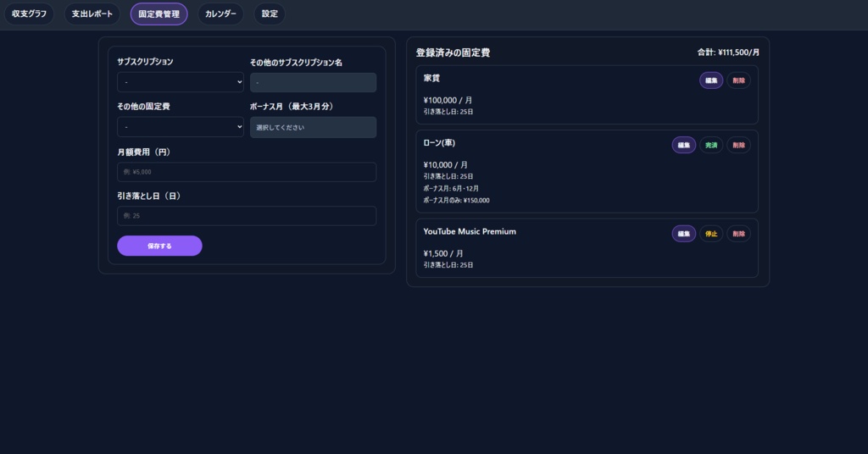Viewport: 868px width, 454px height.
Task: Click the 家賃 title text
Action: pos(431,79)
